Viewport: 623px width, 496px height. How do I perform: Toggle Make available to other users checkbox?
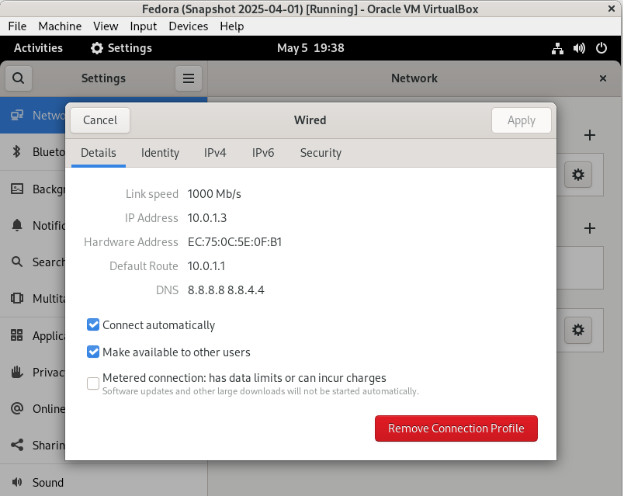(93, 352)
